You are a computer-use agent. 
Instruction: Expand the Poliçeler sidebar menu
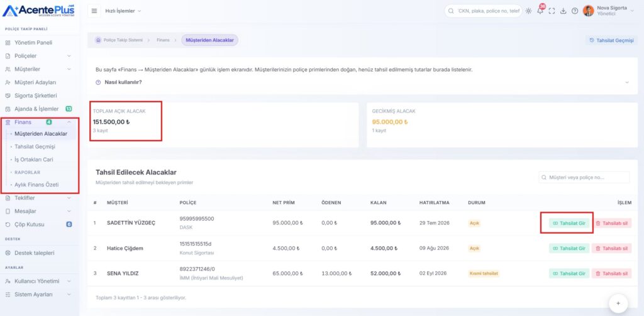[x=38, y=56]
